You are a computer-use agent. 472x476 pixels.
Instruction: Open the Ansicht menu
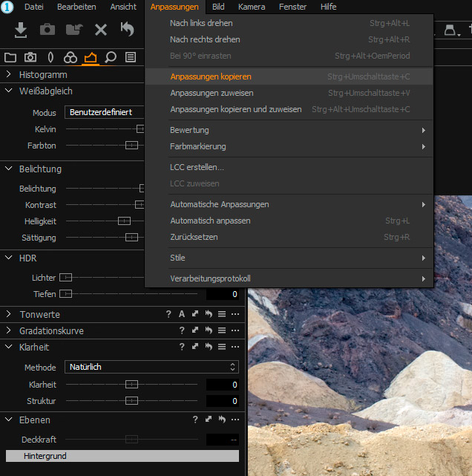tap(123, 7)
